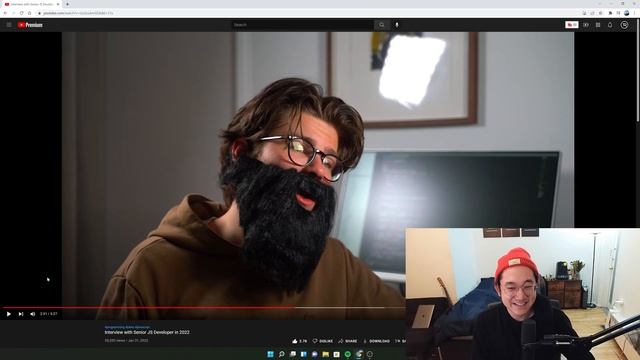This screenshot has width=640, height=360.
Task: Click the red-and-white extension button in YouTube header
Action: click(x=571, y=25)
